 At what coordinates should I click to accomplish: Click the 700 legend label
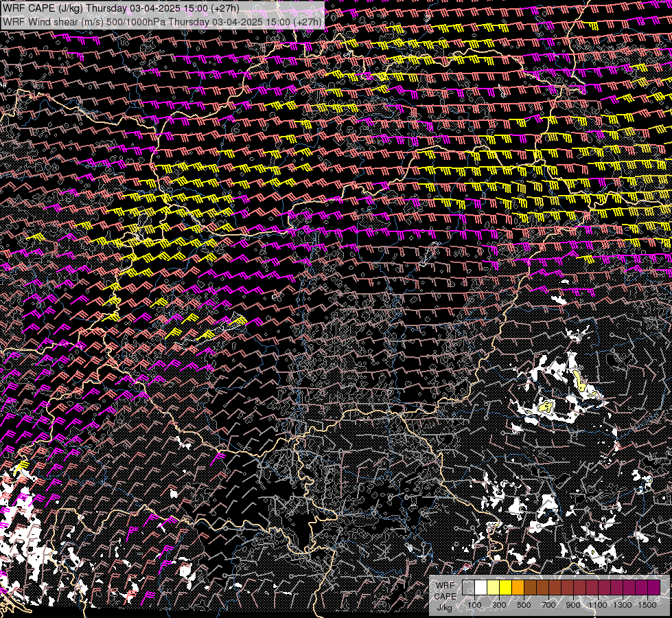pos(548,605)
